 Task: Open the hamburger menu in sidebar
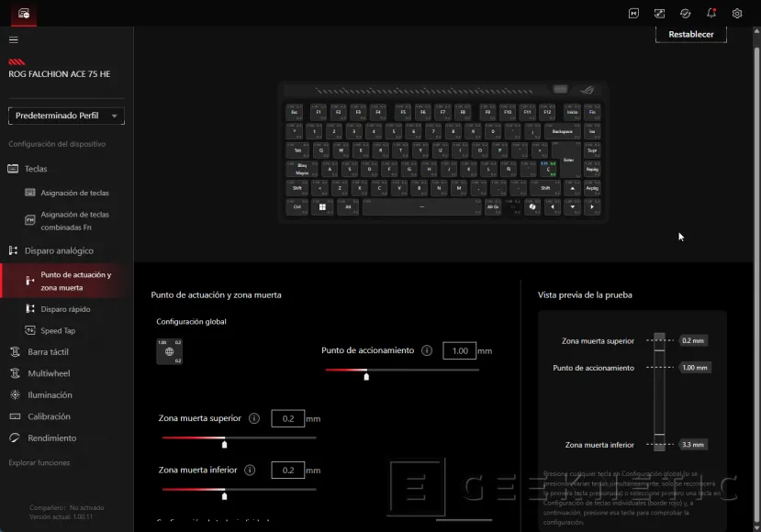(13, 39)
